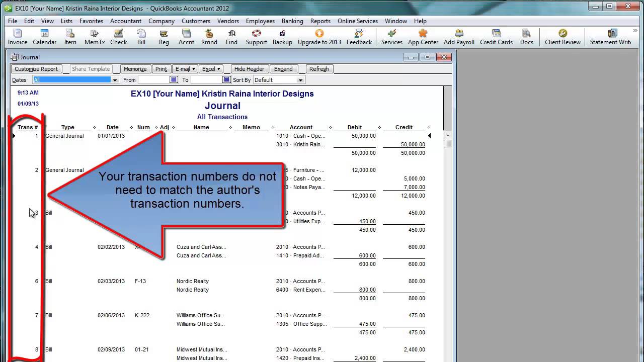
Task: Open the Reg register icon
Action: [x=164, y=37]
